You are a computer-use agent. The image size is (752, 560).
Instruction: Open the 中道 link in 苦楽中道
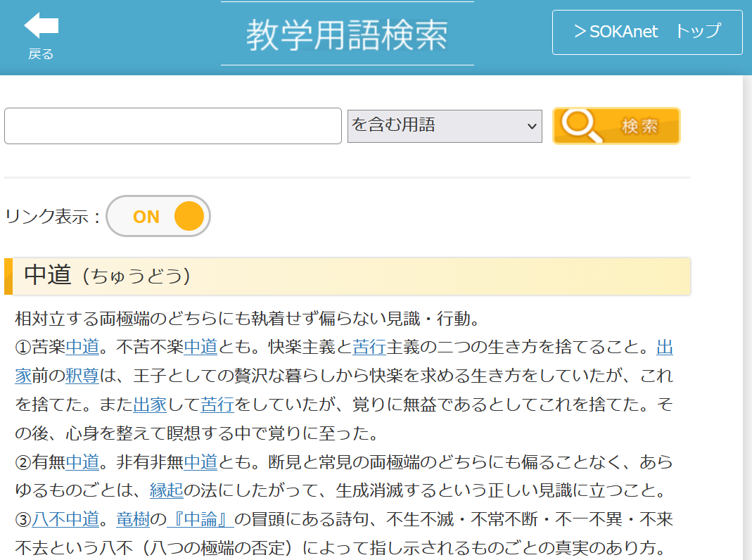pyautogui.click(x=82, y=348)
